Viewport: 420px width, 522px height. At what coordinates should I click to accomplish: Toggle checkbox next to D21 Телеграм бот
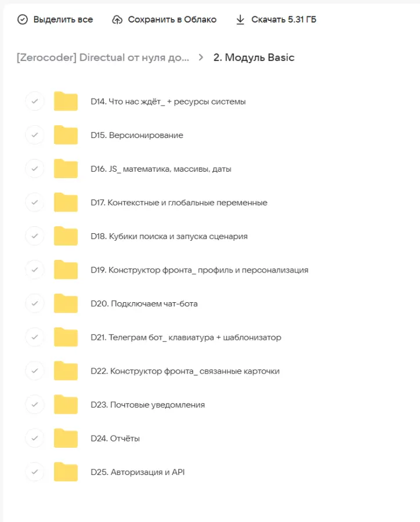(x=35, y=337)
